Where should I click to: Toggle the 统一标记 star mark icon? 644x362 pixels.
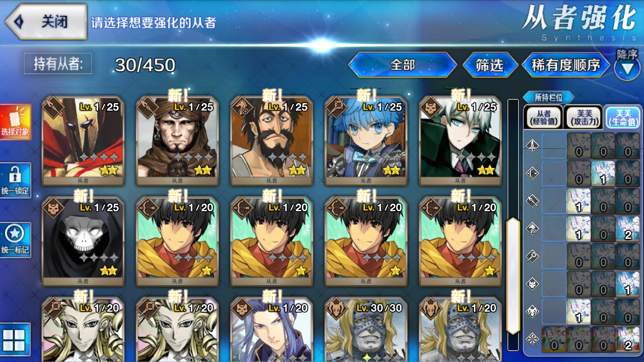[x=15, y=240]
